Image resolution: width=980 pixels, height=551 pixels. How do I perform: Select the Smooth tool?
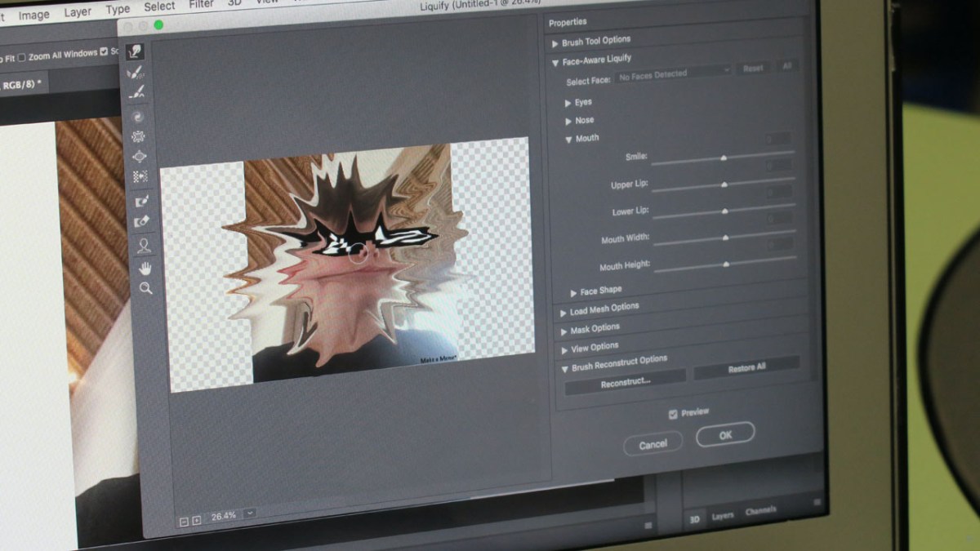coord(136,92)
